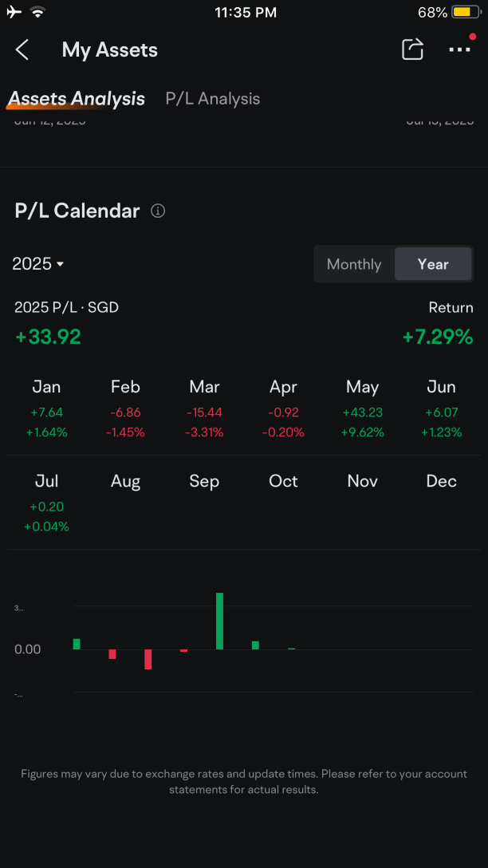Switch calendar to Monthly view
Viewport: 488px width, 868px height.
point(354,264)
